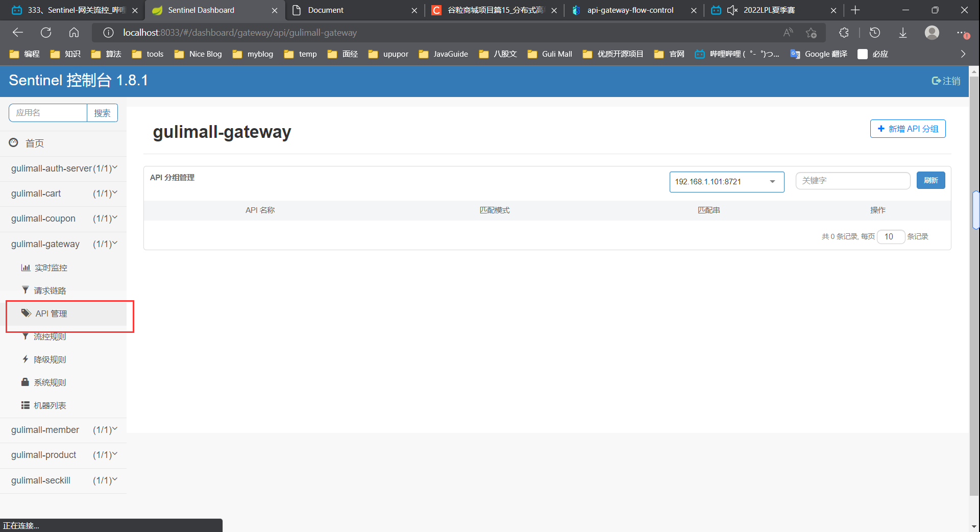980x532 pixels.
Task: Open the 192.168.1.101:8721 machine dropdown
Action: pos(727,182)
